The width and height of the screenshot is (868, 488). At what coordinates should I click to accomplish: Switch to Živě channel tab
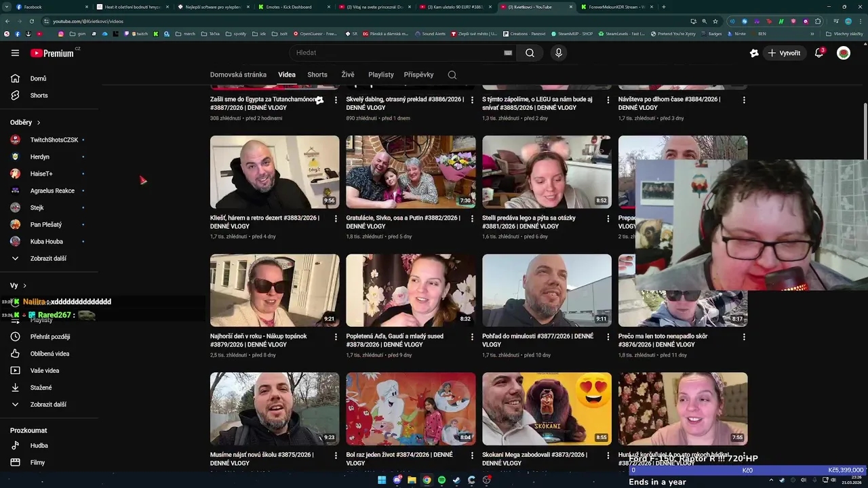(348, 75)
